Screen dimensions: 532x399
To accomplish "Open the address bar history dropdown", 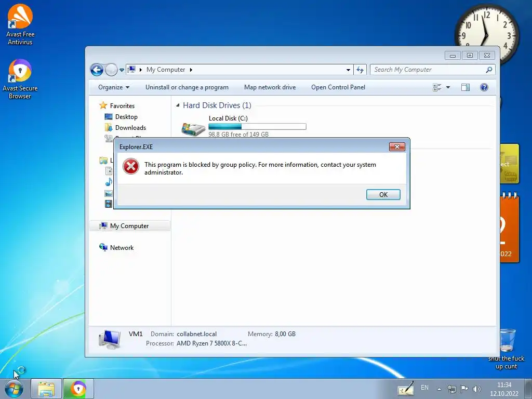I will (x=348, y=70).
